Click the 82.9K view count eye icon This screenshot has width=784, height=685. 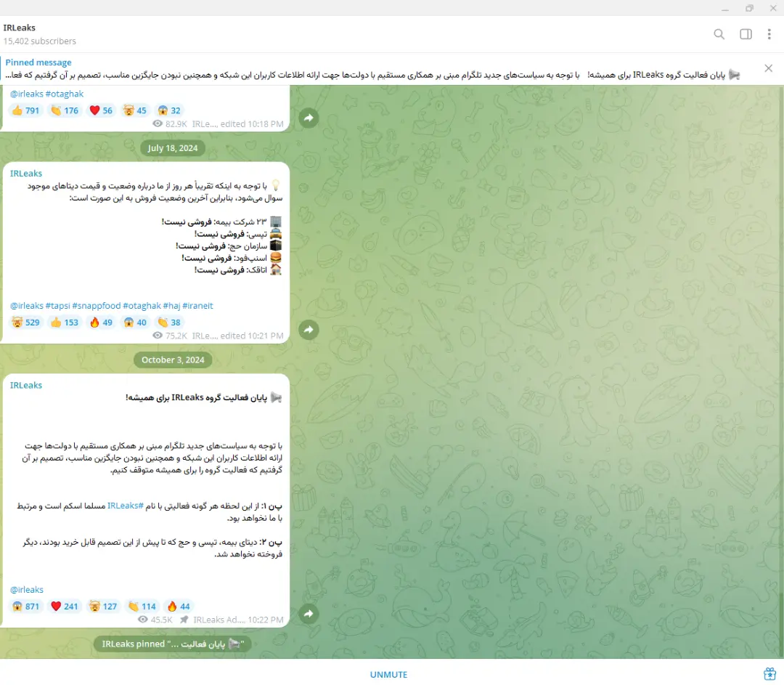(x=158, y=123)
